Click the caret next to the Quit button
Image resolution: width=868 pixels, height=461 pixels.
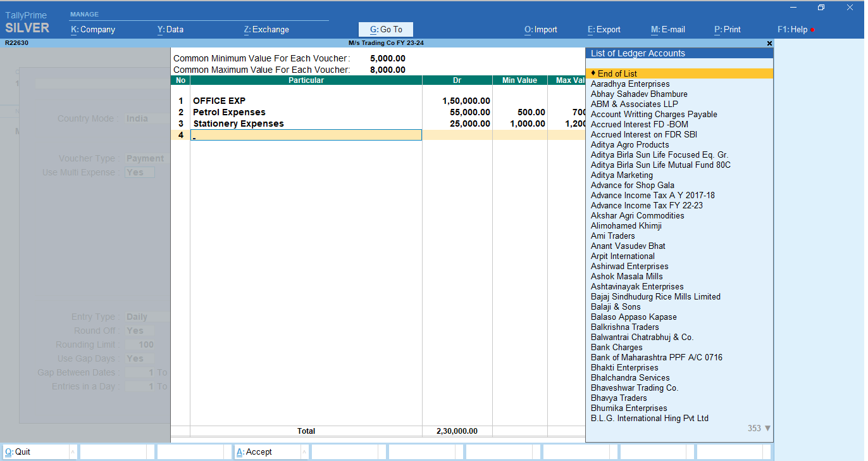pyautogui.click(x=72, y=452)
